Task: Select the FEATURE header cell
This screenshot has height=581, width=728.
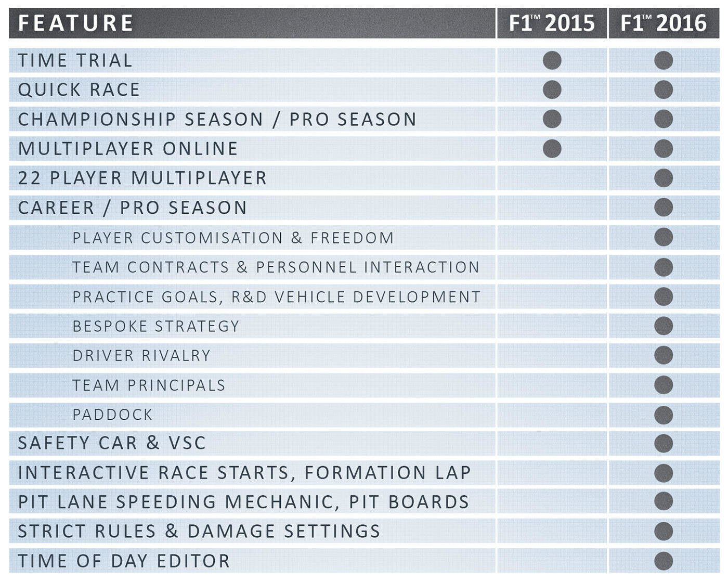Action: pos(252,23)
